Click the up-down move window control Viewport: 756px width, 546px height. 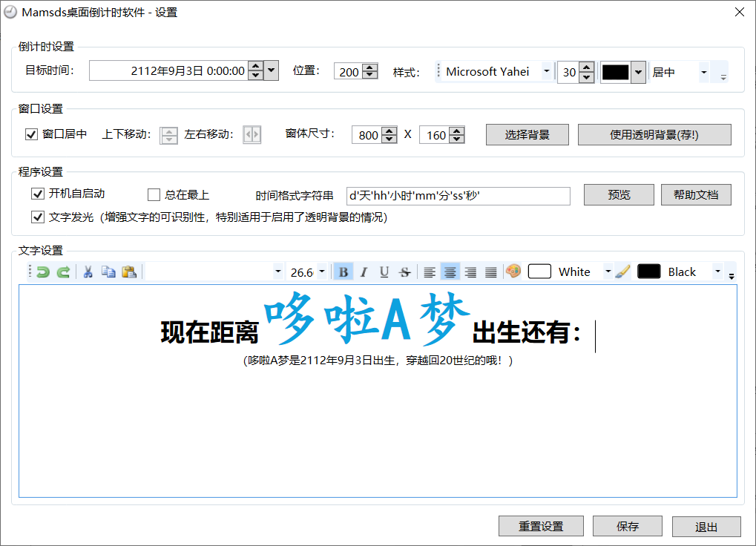click(168, 135)
